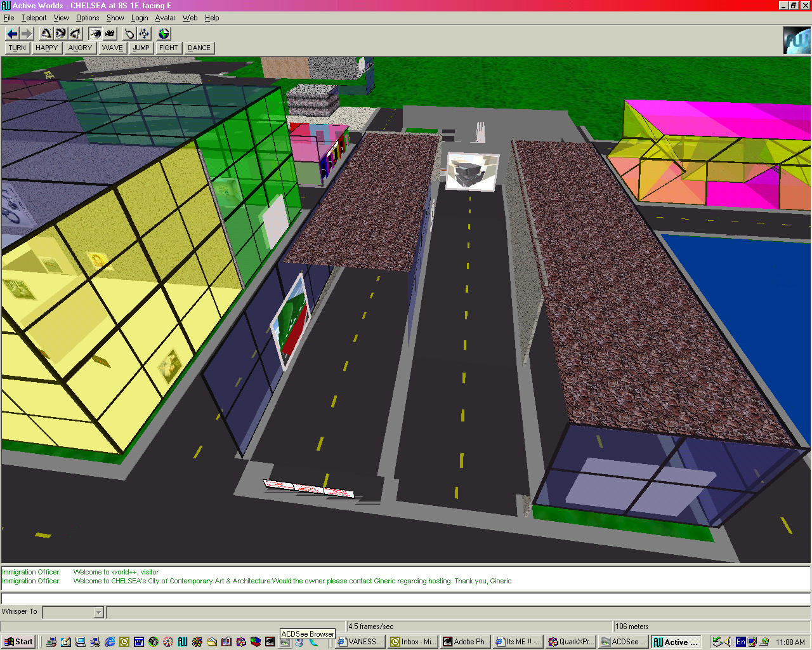Expand the Whisper To dropdown

(x=98, y=613)
